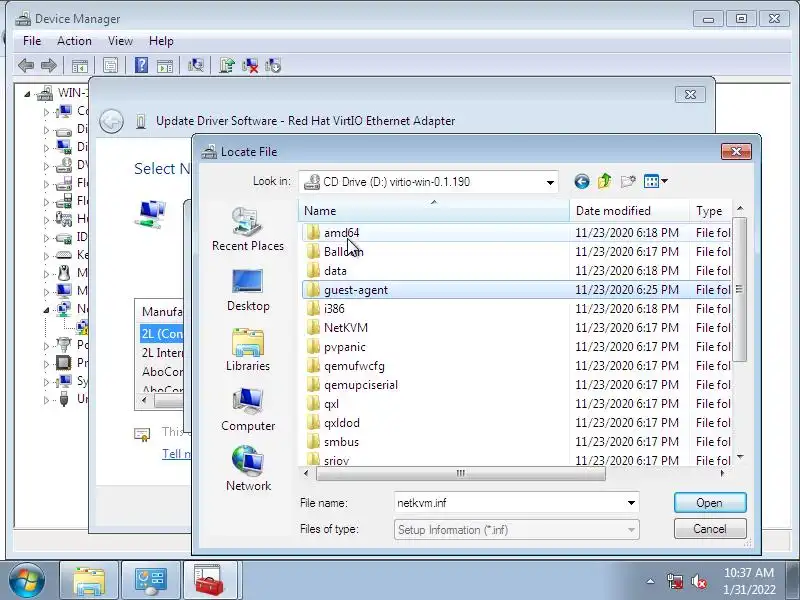The image size is (800, 600).
Task: Open the Help menu
Action: [x=161, y=41]
